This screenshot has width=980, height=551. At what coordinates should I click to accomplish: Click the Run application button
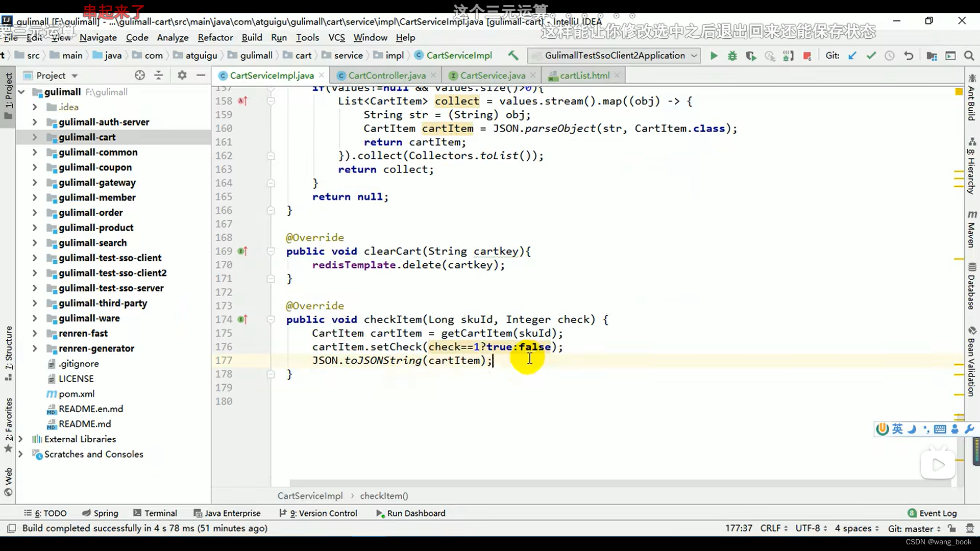tap(714, 56)
